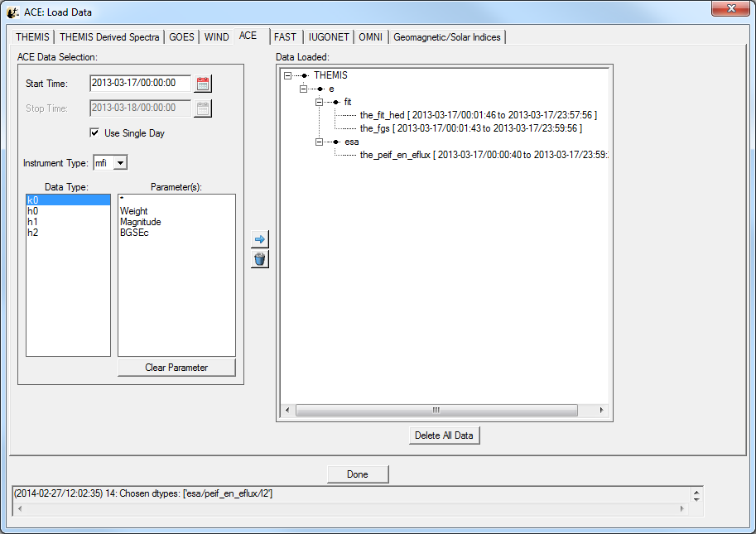This screenshot has height=534, width=756.
Task: Click the Data Loaded horizontal scrollbar
Action: click(x=436, y=411)
